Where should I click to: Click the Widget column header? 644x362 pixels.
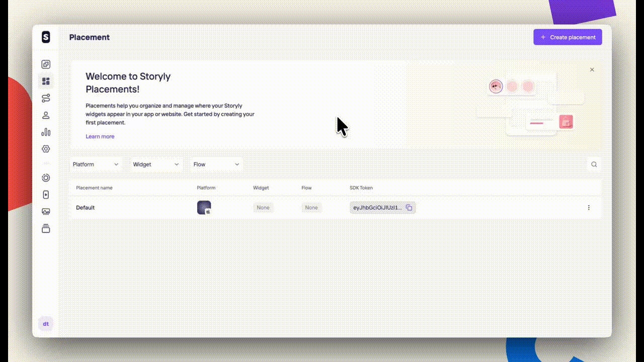(x=261, y=188)
